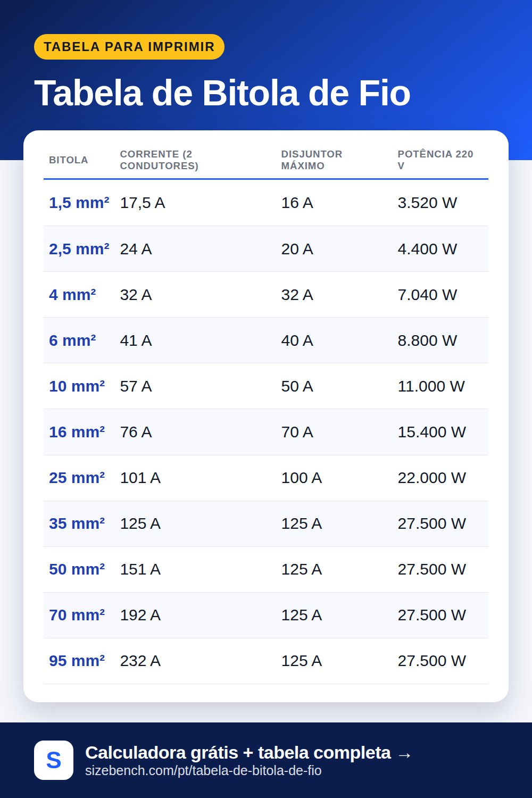Click the blue S logo icon
The height and width of the screenshot is (798, 532).
pos(54,760)
